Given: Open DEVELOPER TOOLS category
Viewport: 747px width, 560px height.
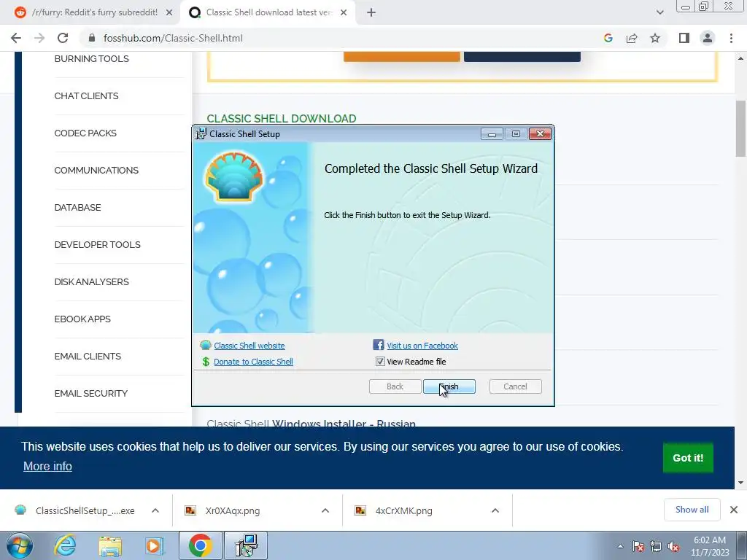Looking at the screenshot, I should 97,244.
